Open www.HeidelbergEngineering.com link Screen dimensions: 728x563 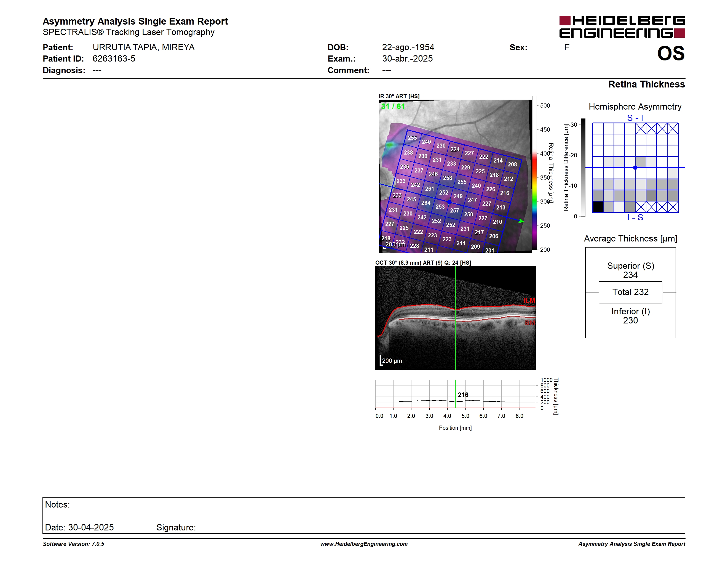[364, 544]
